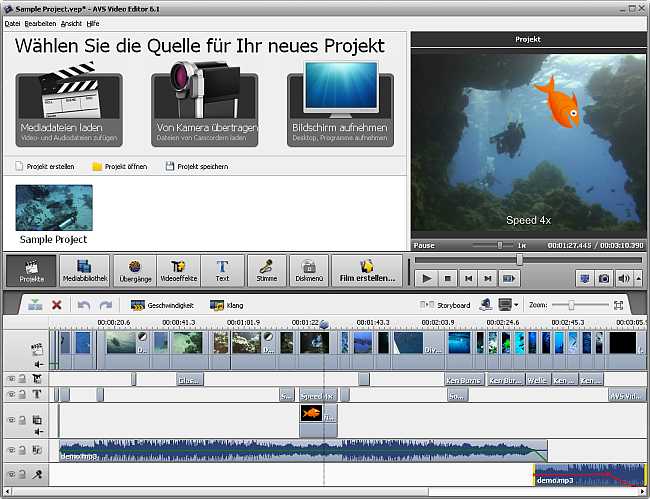This screenshot has height=499, width=650.
Task: Click the Film erstellen button
Action: [367, 271]
